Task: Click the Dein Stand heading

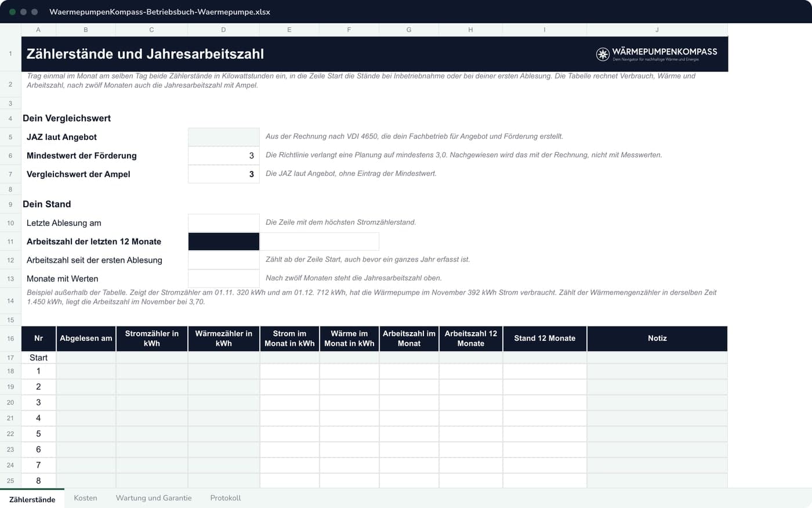Action: (46, 204)
